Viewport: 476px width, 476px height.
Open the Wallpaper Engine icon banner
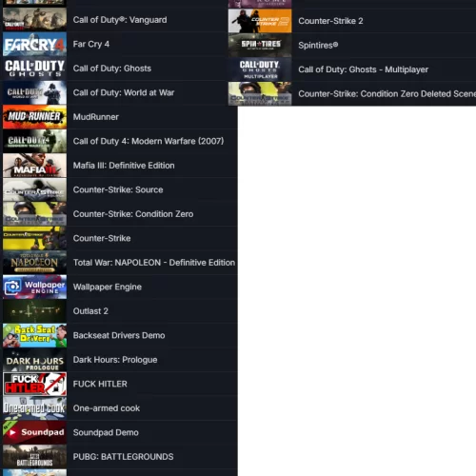coord(34,287)
